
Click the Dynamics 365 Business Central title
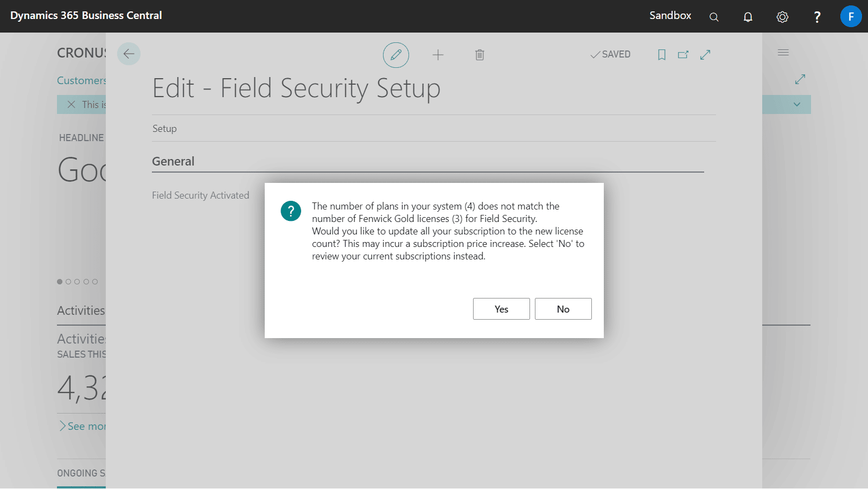click(x=86, y=15)
